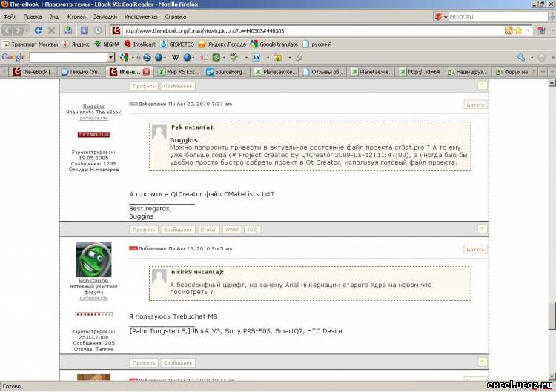
Task: Open the Google translate bookmark
Action: coord(274,44)
